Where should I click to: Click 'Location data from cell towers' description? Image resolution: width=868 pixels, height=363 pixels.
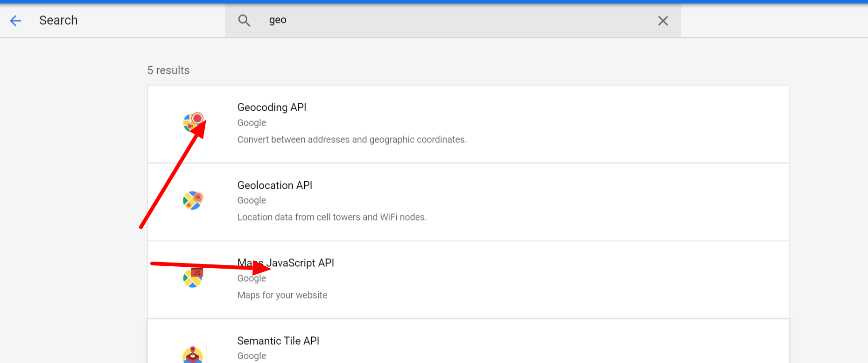coord(332,217)
